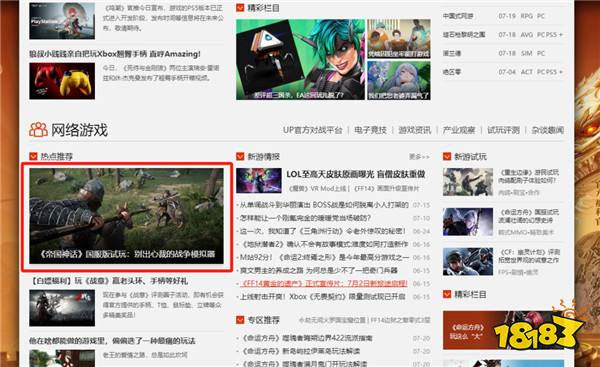The width and height of the screenshot is (600, 367).
Task: Open the VR Mod上线 sub-link under LOL headline
Action: (x=318, y=188)
